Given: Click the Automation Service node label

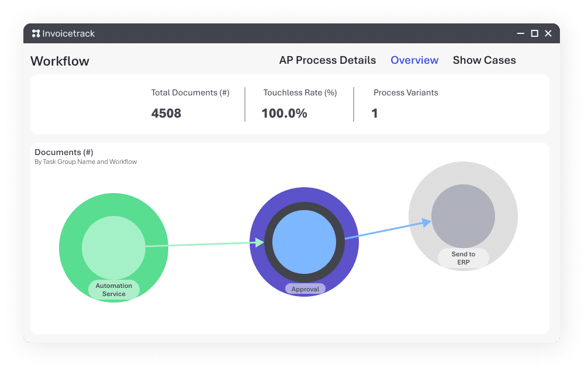Looking at the screenshot, I should click(x=114, y=290).
